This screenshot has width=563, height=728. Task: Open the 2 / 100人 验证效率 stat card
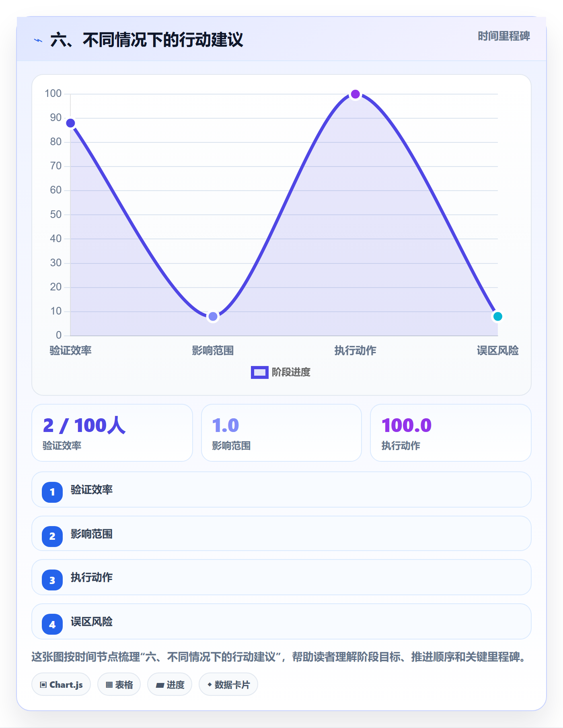112,433
